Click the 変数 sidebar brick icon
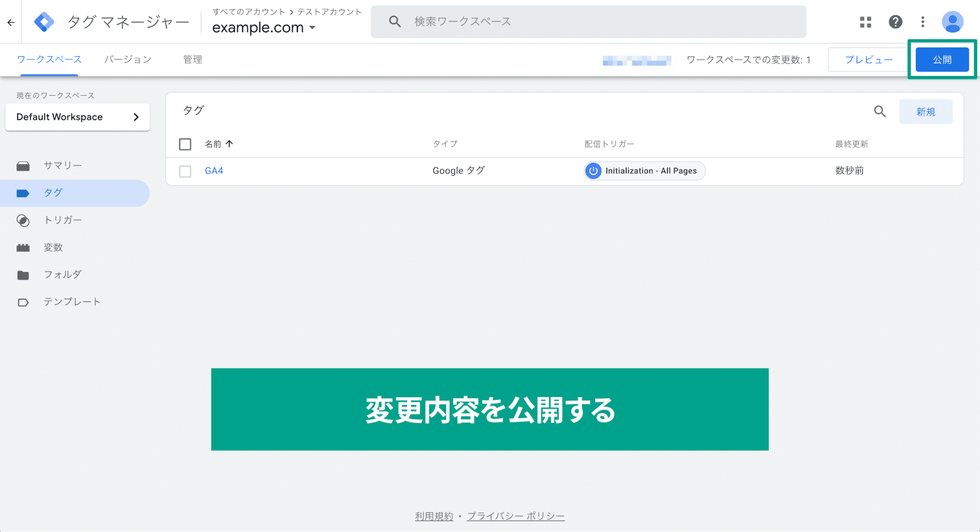 pyautogui.click(x=23, y=248)
